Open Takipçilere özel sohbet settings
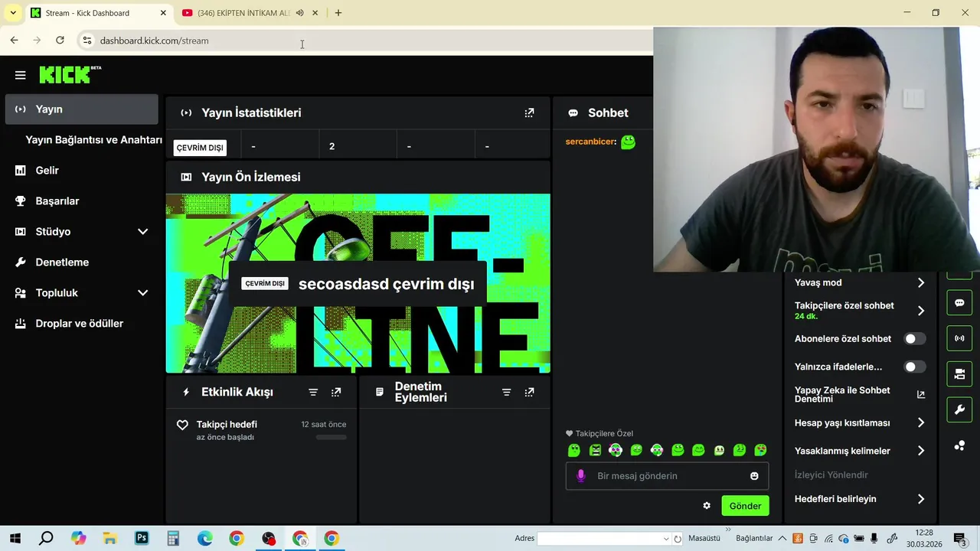 point(859,310)
